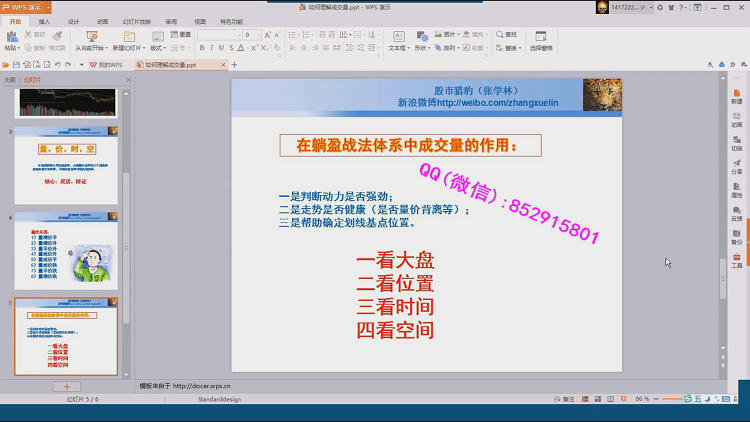Toggle bold formatting button
The image size is (750, 422).
[201, 47]
